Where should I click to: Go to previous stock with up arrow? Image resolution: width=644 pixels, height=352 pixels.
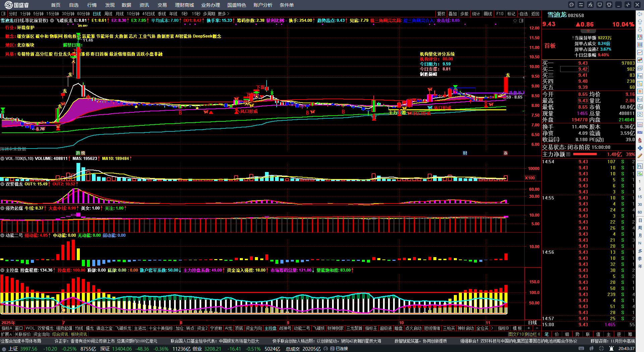coord(640,22)
